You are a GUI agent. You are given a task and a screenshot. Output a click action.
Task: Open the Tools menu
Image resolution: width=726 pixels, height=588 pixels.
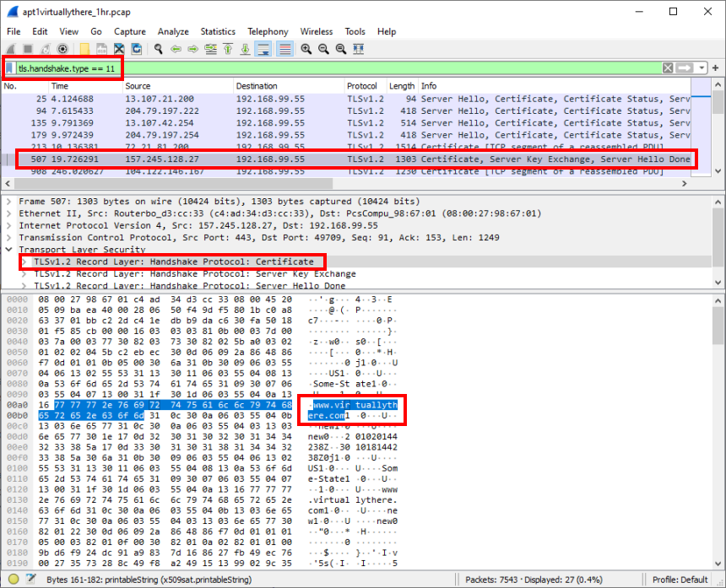click(x=355, y=31)
